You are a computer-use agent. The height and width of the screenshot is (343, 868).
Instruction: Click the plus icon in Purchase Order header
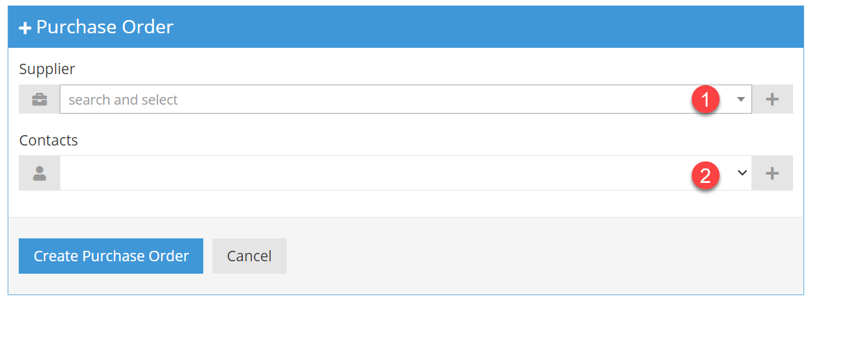coord(25,28)
